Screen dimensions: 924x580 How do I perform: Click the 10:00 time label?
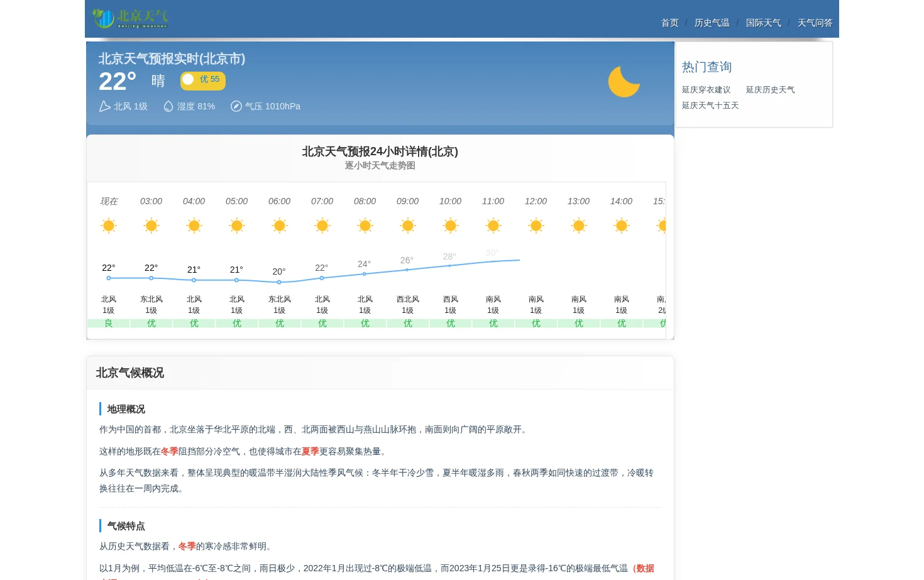coord(451,201)
